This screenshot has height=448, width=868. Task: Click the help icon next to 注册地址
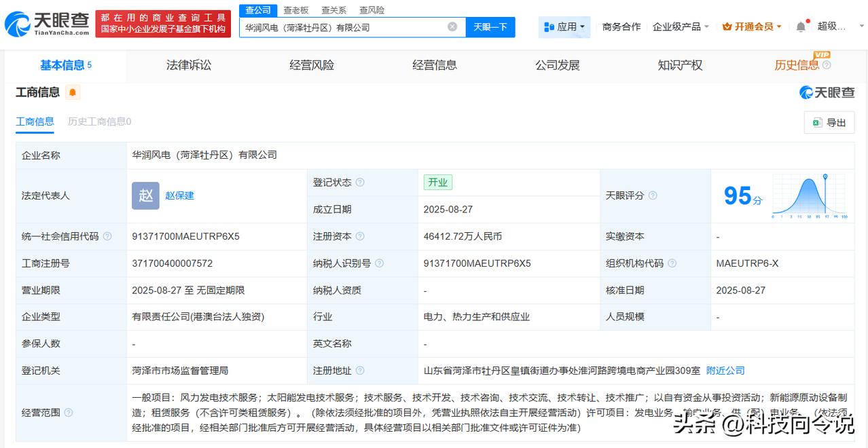pos(360,371)
